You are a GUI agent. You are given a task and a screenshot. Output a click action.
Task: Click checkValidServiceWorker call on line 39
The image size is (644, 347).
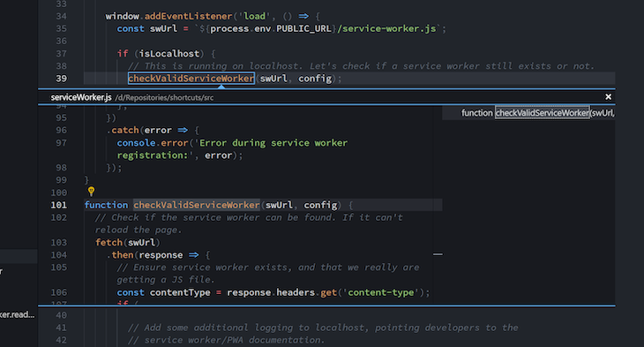click(x=191, y=78)
